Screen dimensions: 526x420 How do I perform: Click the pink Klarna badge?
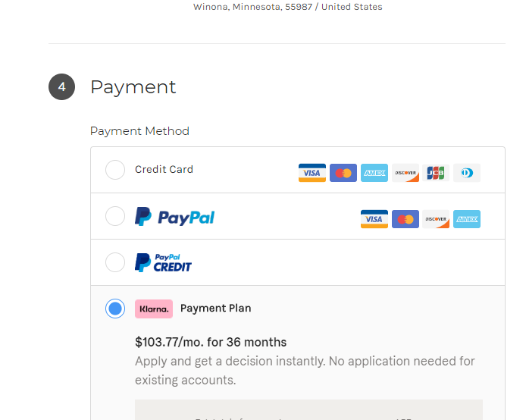point(154,309)
